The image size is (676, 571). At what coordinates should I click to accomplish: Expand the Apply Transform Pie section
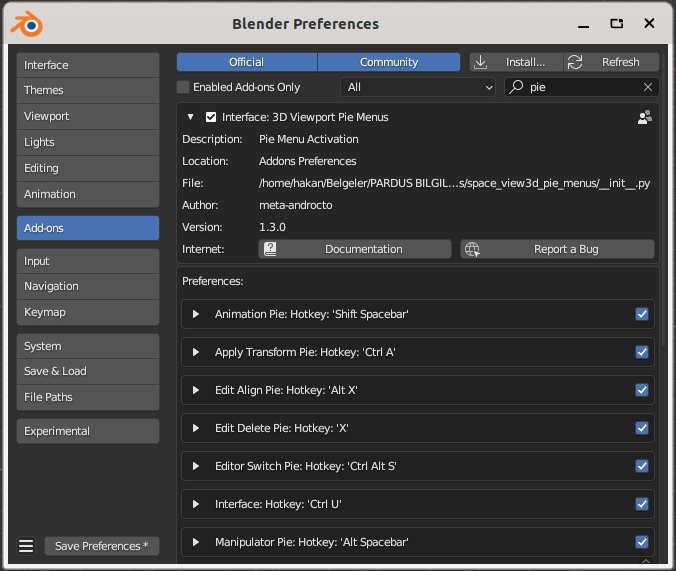coord(196,352)
